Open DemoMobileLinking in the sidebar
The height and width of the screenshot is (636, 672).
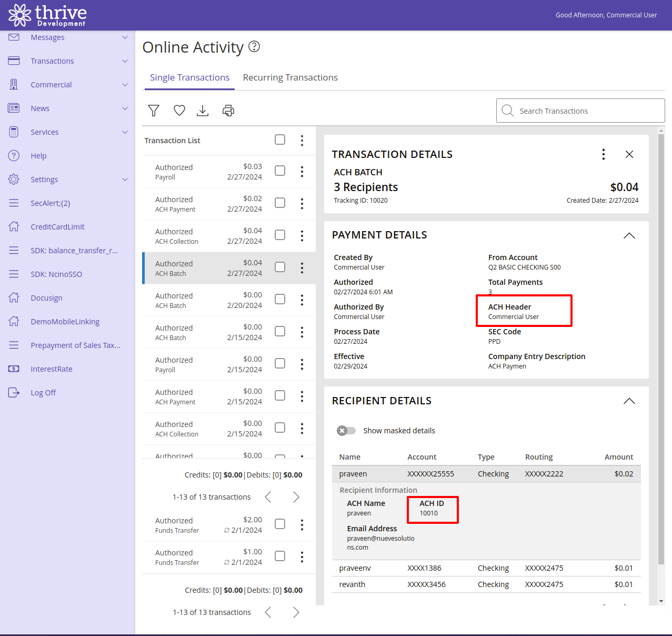65,321
